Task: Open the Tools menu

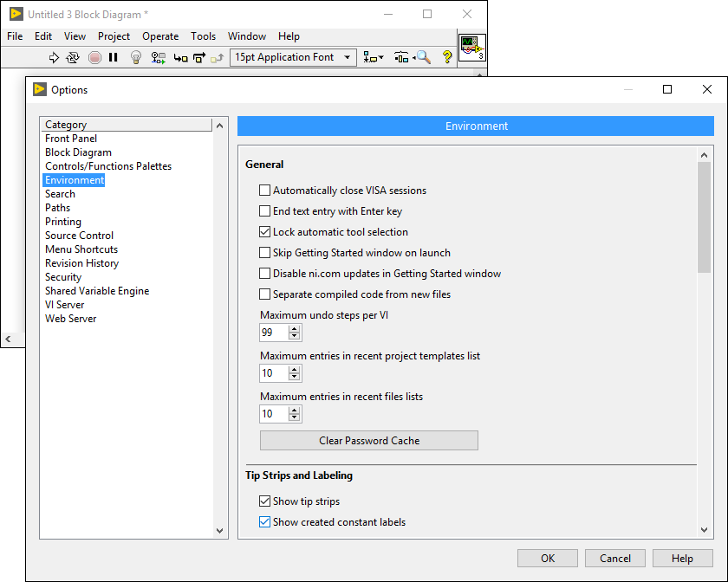Action: coord(204,36)
